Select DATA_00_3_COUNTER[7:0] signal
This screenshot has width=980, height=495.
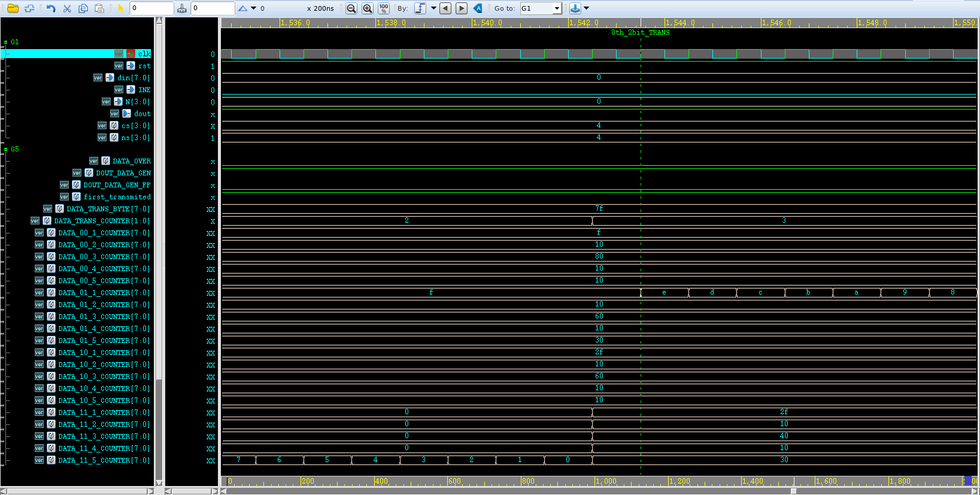104,257
